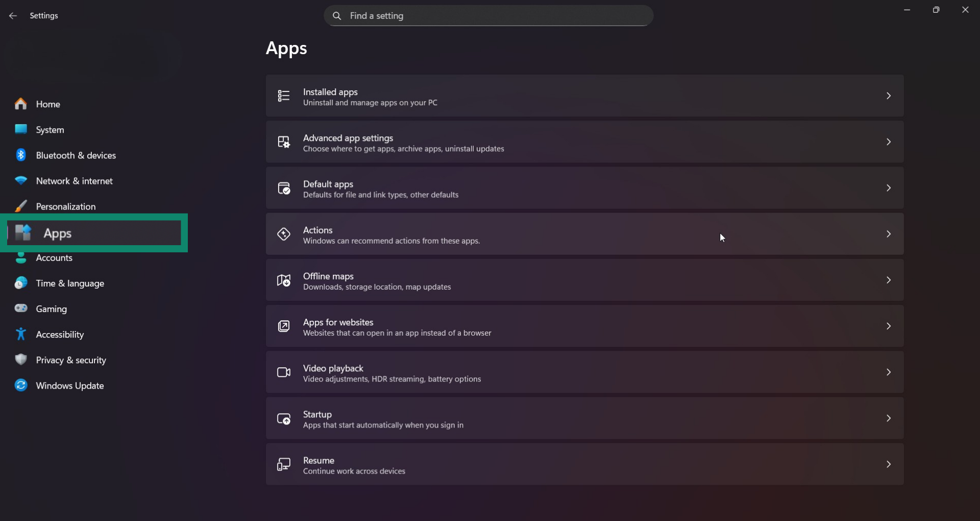Select the Installed apps icon

tap(284, 96)
